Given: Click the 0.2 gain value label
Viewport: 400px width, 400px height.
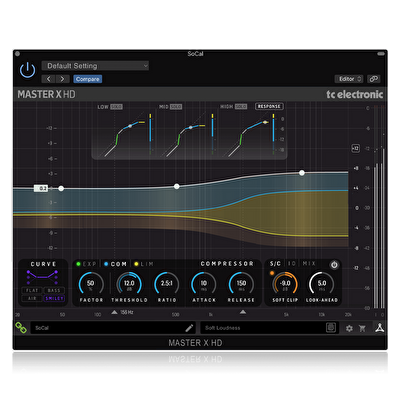Looking at the screenshot, I should pyautogui.click(x=41, y=188).
